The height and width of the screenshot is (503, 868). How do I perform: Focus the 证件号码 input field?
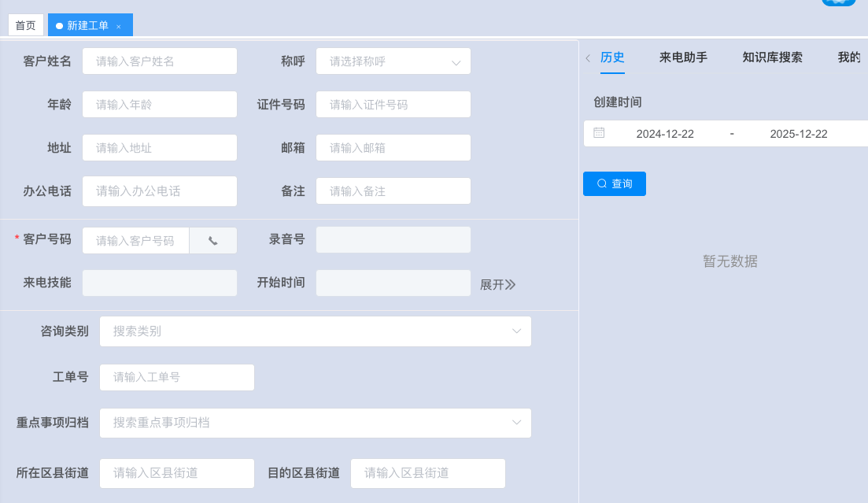tap(393, 105)
